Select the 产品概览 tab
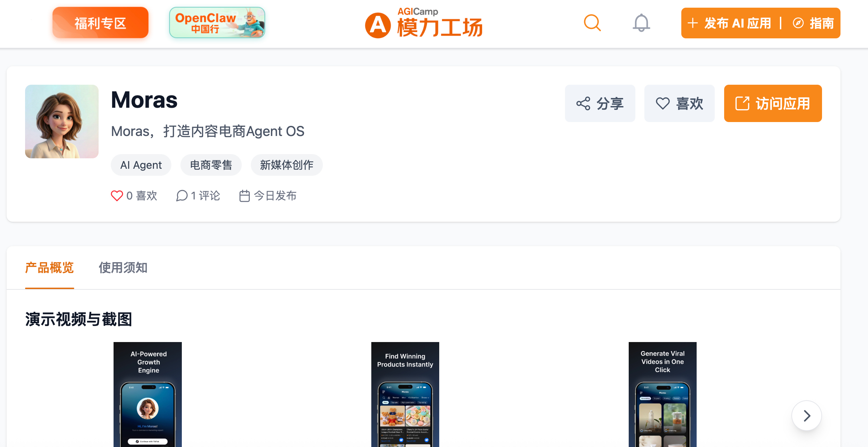 tap(49, 268)
